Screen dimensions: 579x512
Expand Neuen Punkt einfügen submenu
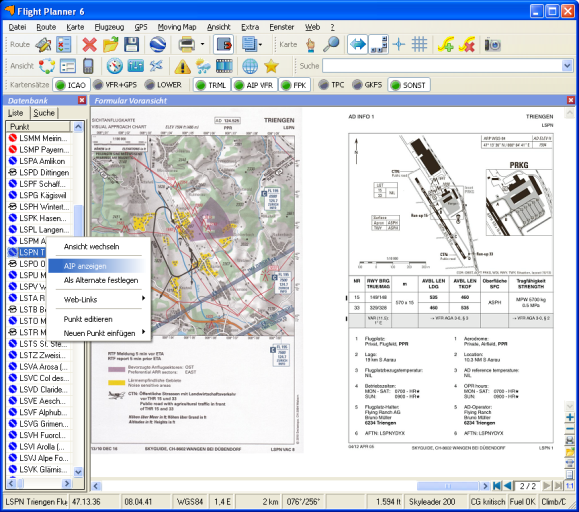tap(100, 333)
